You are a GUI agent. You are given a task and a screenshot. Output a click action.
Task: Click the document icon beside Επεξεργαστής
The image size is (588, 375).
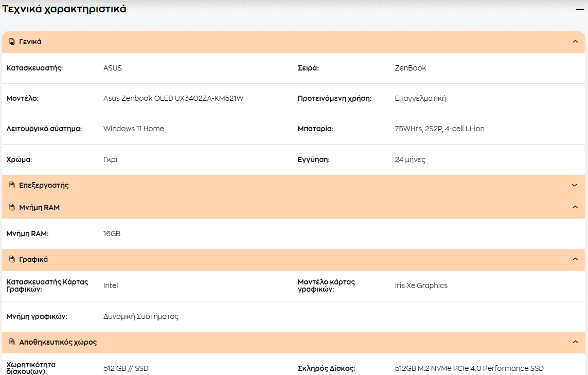click(x=12, y=185)
